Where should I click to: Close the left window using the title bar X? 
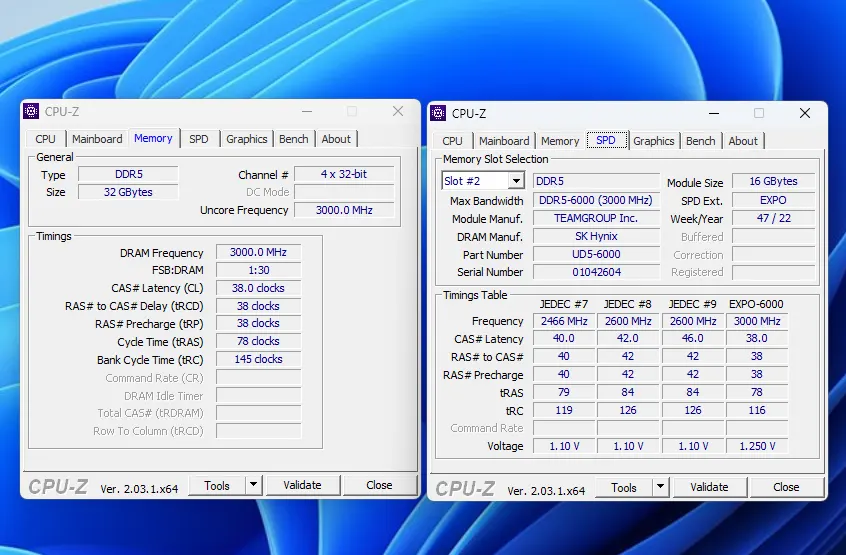coord(398,112)
